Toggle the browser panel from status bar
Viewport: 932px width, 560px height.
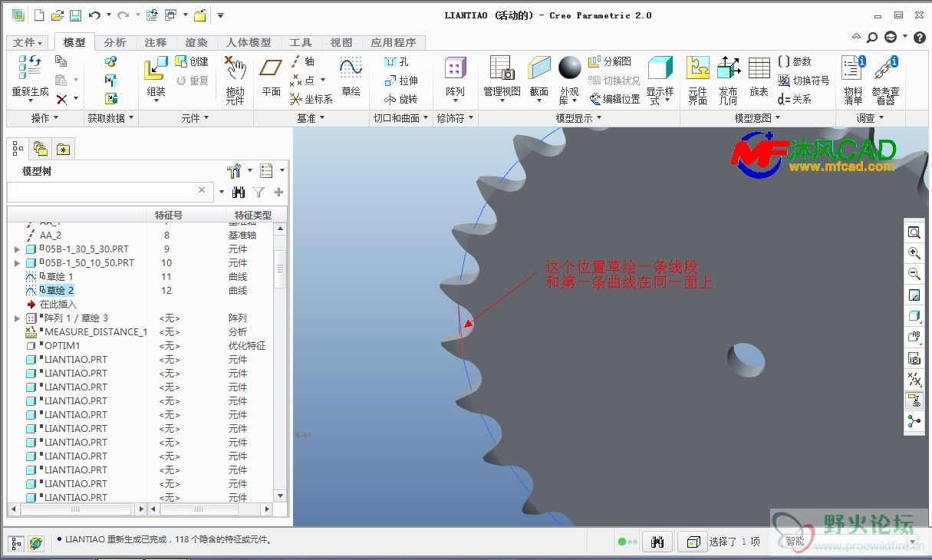point(36,543)
